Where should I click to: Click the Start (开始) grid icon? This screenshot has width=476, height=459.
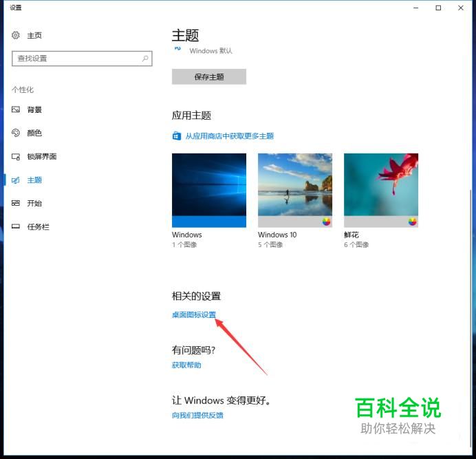tap(16, 203)
